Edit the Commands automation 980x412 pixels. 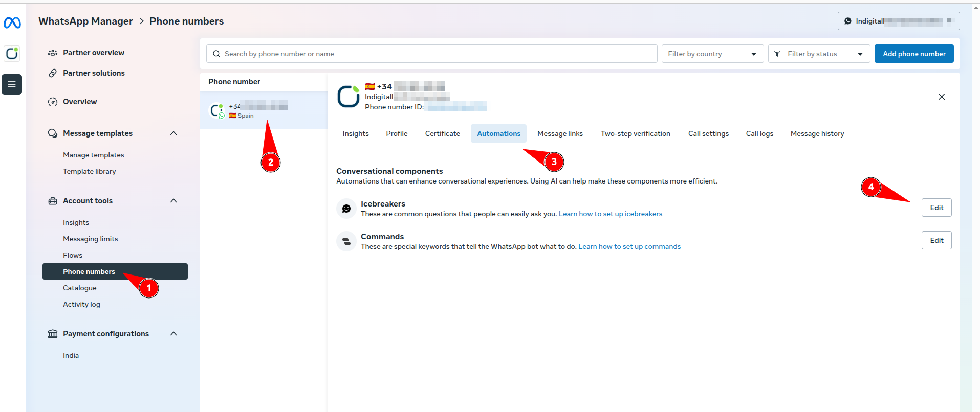click(937, 240)
